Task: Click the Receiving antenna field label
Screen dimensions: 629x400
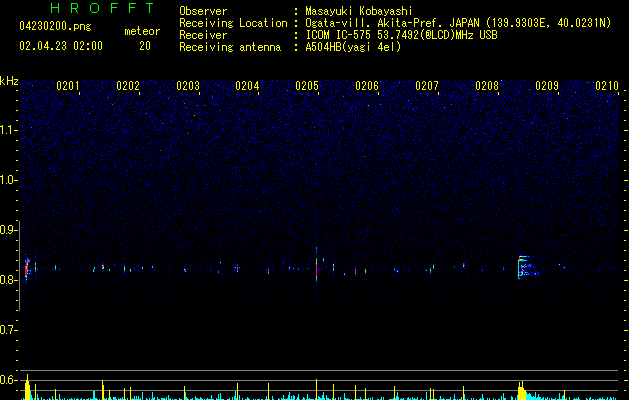Action: coord(230,47)
